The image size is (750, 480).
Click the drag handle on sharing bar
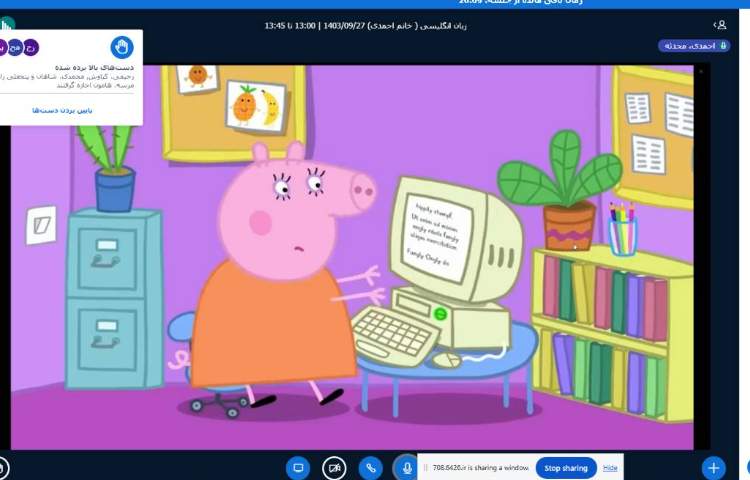tap(424, 468)
